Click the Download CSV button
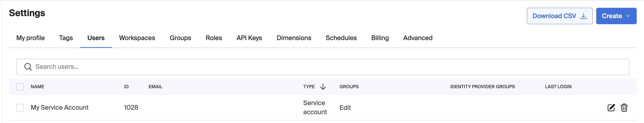 click(x=554, y=16)
